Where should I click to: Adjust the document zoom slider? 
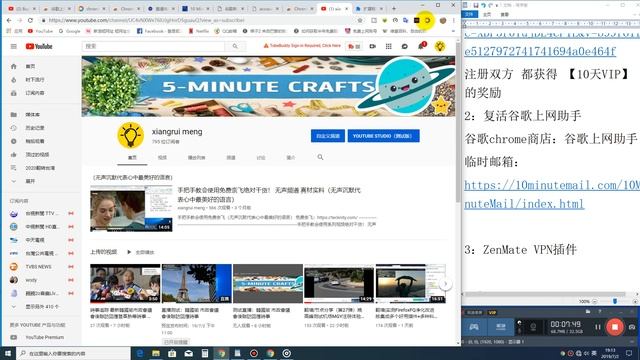[615, 301]
